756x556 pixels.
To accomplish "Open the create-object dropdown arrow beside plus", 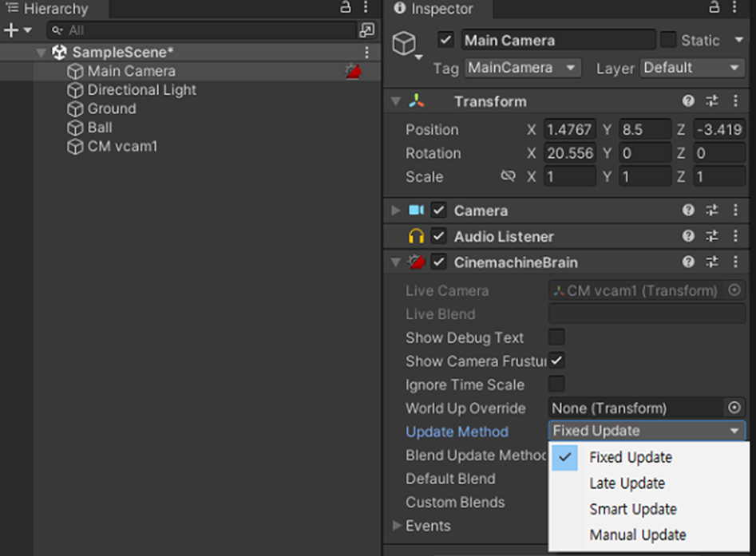I will [x=27, y=30].
